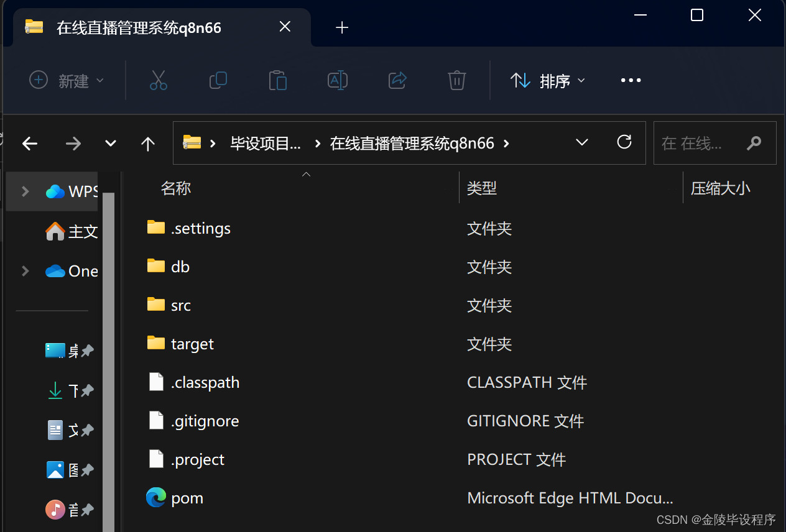Select the src folder icon
This screenshot has height=532, width=786.
pyautogui.click(x=156, y=305)
